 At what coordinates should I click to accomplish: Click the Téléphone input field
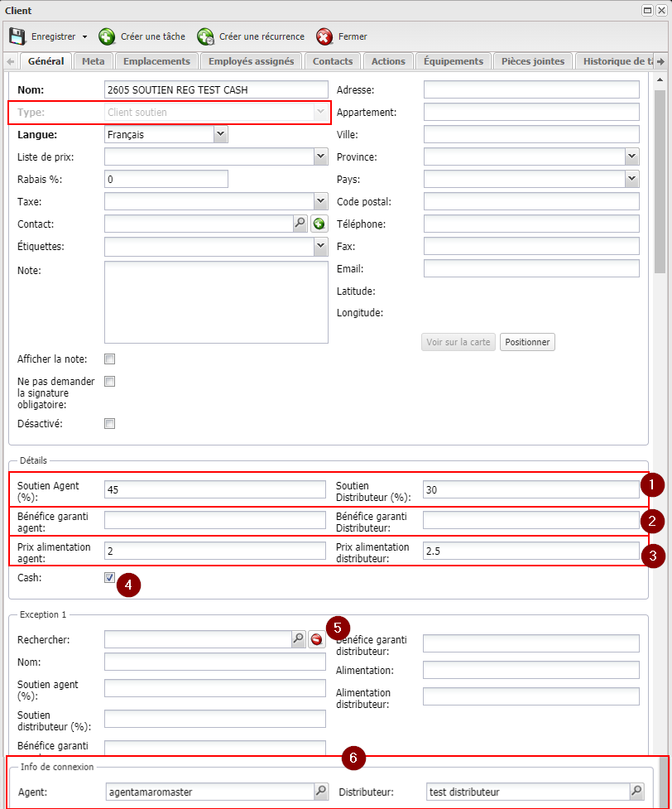(531, 224)
